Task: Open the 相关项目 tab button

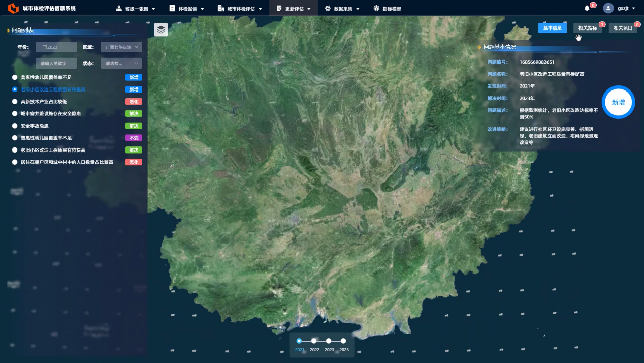Action: point(623,28)
